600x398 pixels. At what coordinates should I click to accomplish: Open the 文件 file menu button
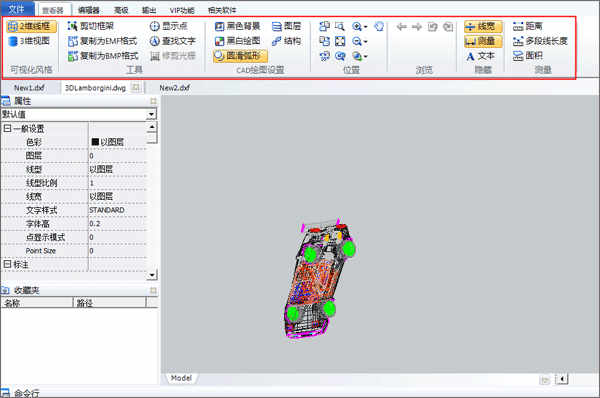(17, 9)
